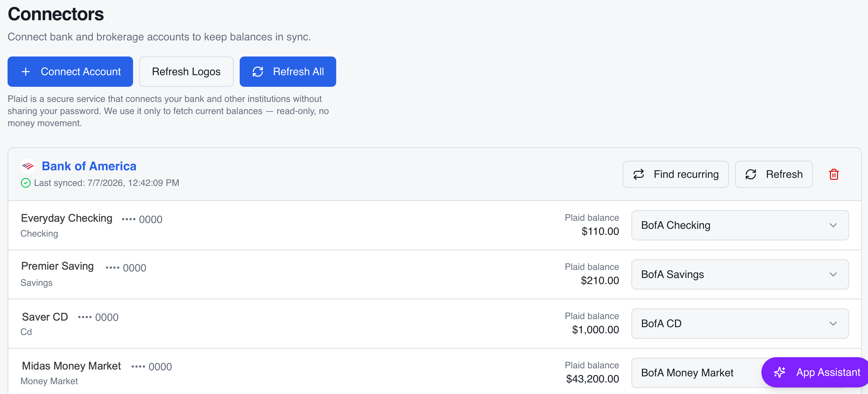Click the masked number beside Everyday Checking

pos(142,219)
